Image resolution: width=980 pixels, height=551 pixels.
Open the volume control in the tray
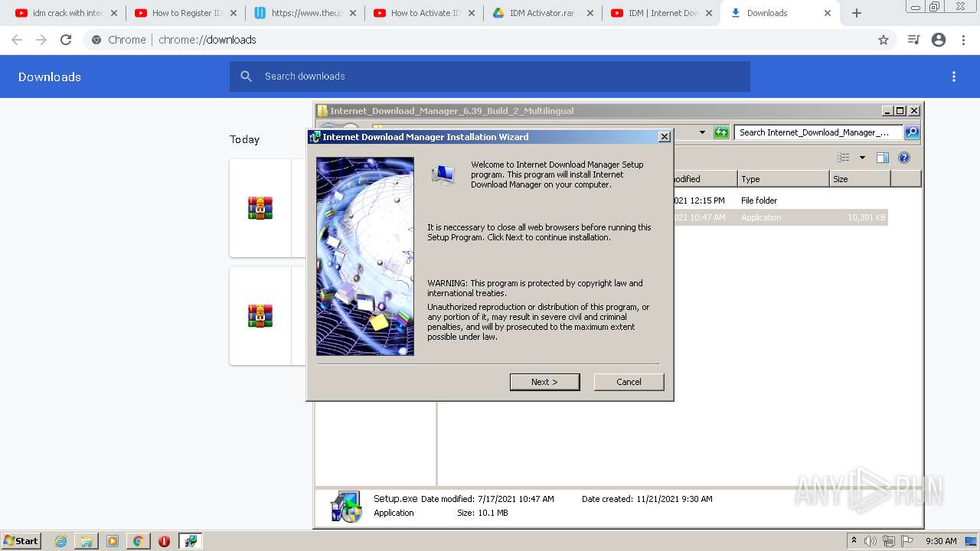coord(871,541)
